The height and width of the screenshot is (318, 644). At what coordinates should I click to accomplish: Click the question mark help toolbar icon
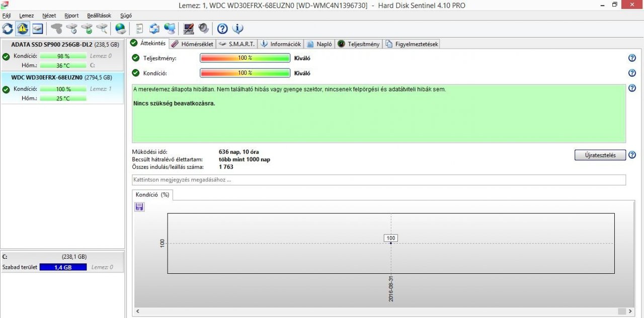222,29
